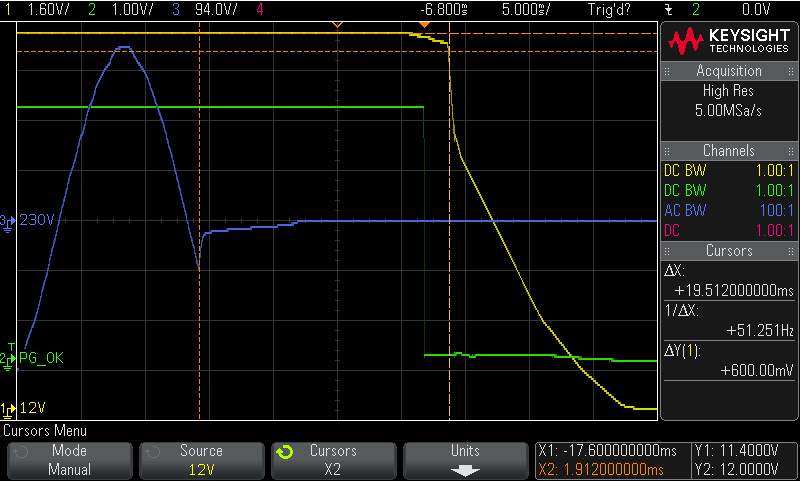Open the Source 12V softkey
800x481 pixels.
coord(202,461)
